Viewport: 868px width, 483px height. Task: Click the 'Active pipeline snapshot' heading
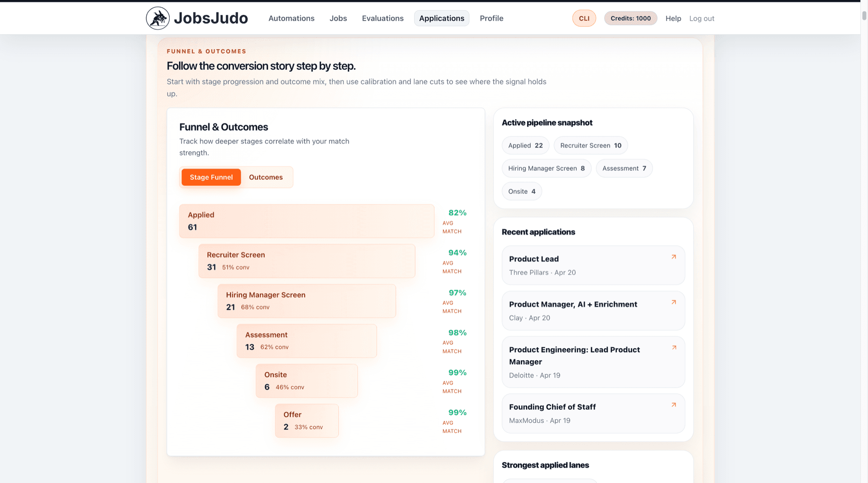click(547, 123)
